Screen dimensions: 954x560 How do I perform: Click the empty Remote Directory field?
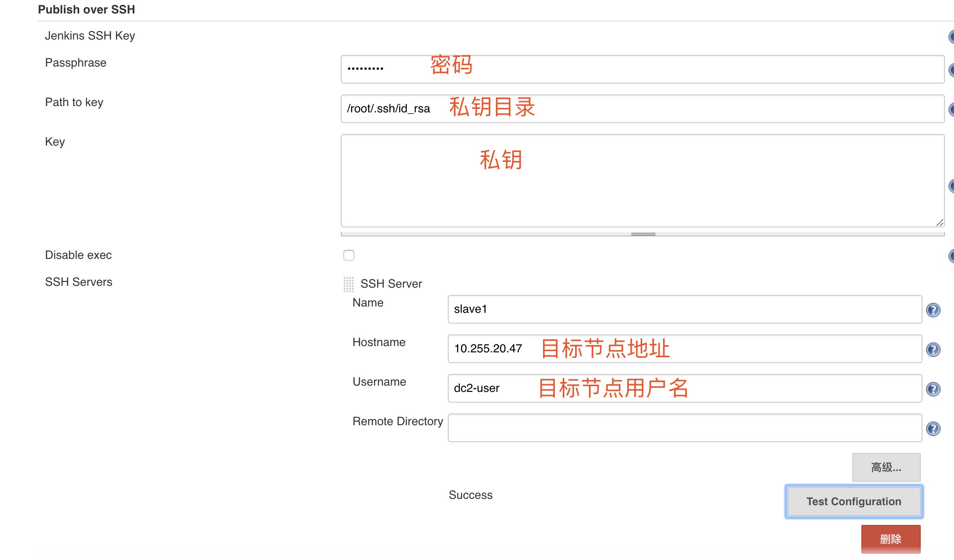684,428
